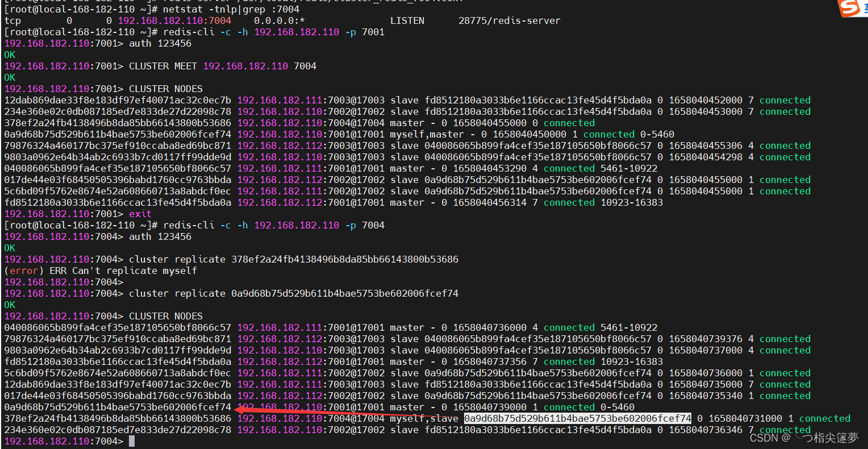Click 'redis-cli' in the -p 7001 command
Image resolution: width=868 pixels, height=449 pixels.
[189, 32]
